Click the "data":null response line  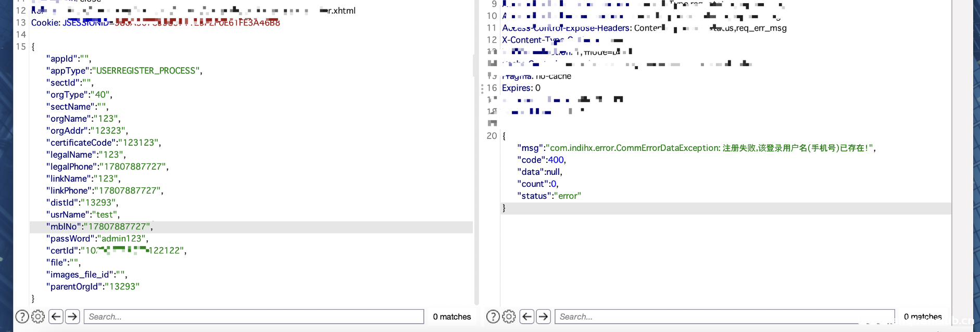[540, 172]
